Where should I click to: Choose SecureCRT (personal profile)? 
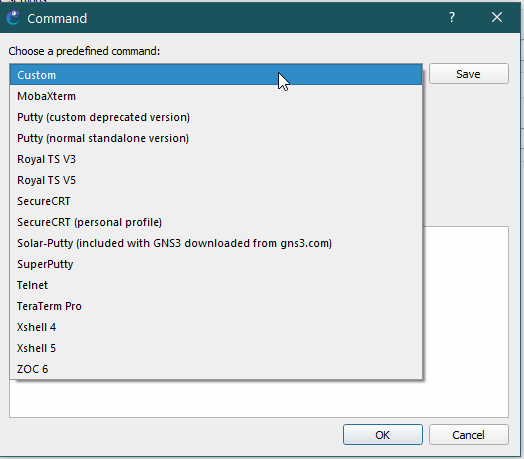pos(216,222)
